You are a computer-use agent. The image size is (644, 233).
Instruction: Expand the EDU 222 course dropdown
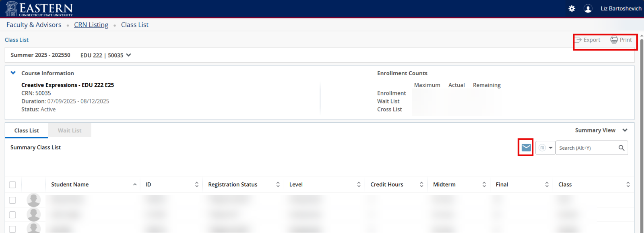[x=128, y=55]
